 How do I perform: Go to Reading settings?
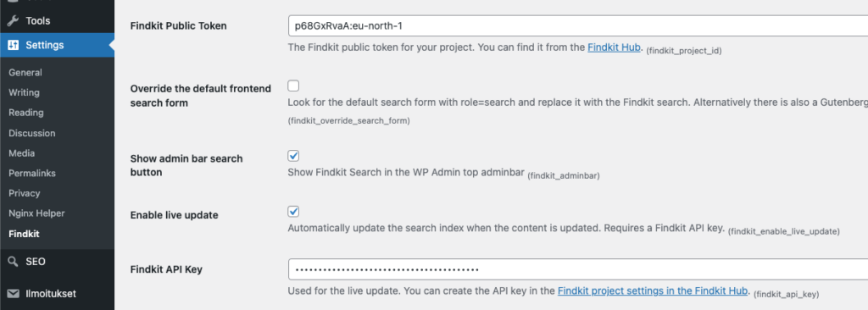(26, 113)
